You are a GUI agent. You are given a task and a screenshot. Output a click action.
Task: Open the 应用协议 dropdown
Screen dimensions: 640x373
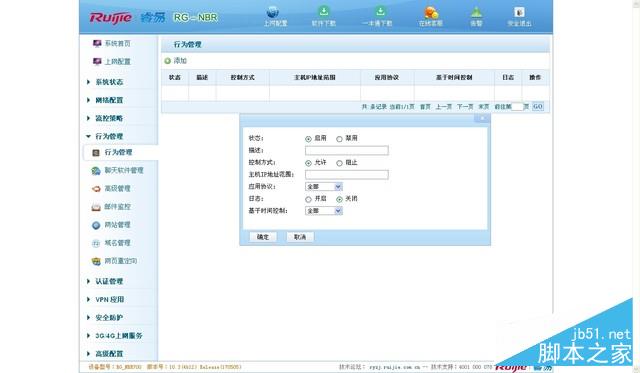[x=324, y=186]
